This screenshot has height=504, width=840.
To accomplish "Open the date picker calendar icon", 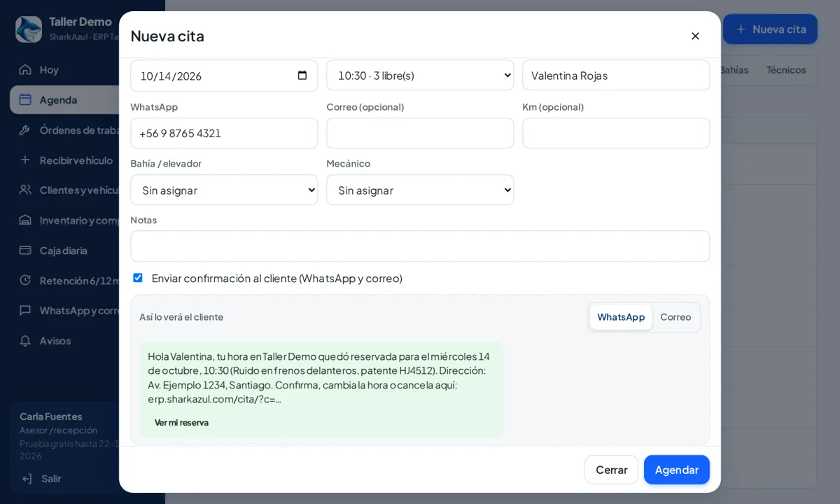I will point(302,76).
